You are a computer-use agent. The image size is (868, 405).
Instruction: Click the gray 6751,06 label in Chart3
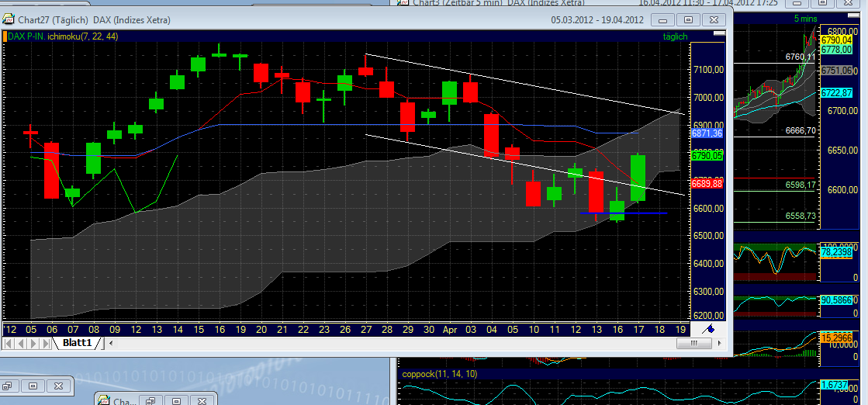(836, 71)
